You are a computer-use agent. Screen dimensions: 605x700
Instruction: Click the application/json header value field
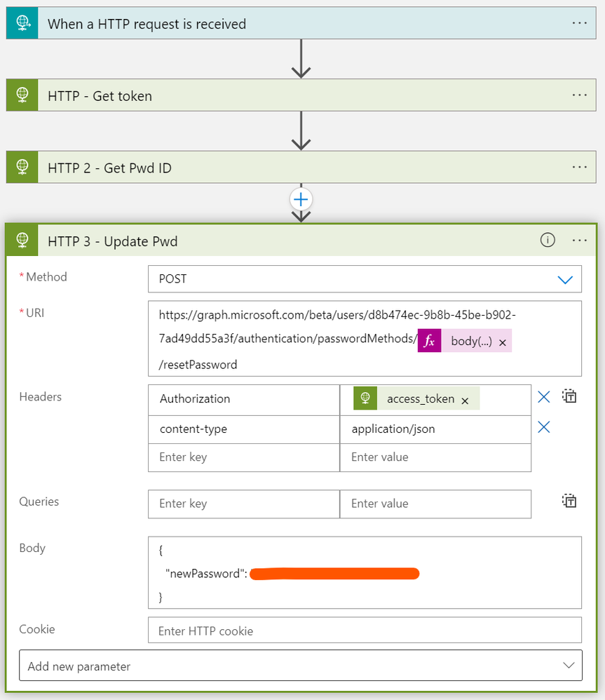[x=435, y=429]
